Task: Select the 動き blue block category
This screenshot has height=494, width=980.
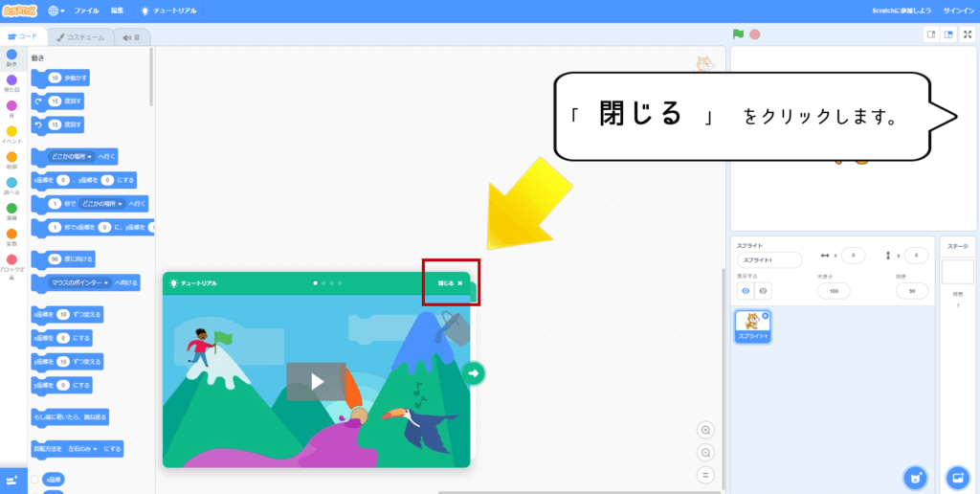Action: click(x=11, y=57)
